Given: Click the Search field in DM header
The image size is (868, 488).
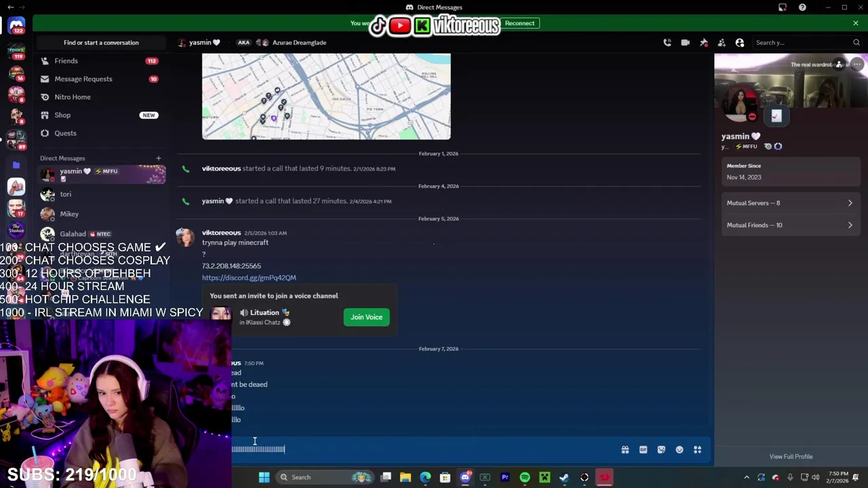Looking at the screenshot, I should pos(807,43).
